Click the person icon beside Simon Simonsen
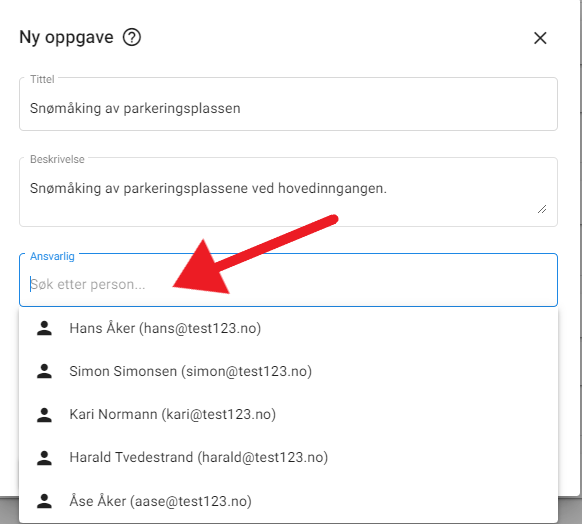This screenshot has height=524, width=582. click(44, 371)
